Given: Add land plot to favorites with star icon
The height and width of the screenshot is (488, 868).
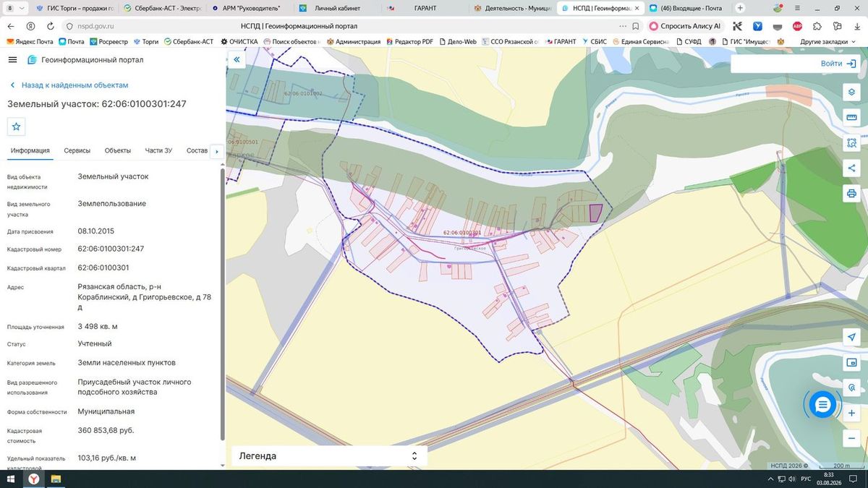Looking at the screenshot, I should pyautogui.click(x=16, y=127).
